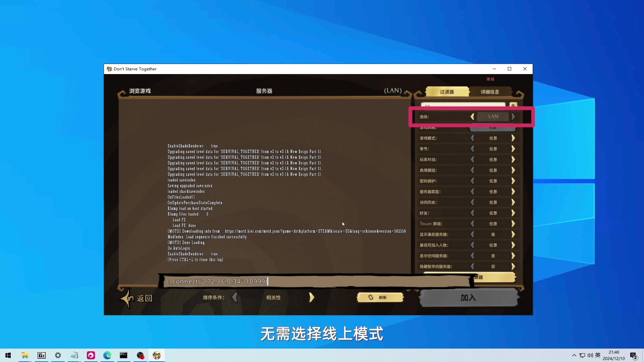This screenshot has width=644, height=362.
Task: Open Settings gear on the taskbar
Action: 58,355
